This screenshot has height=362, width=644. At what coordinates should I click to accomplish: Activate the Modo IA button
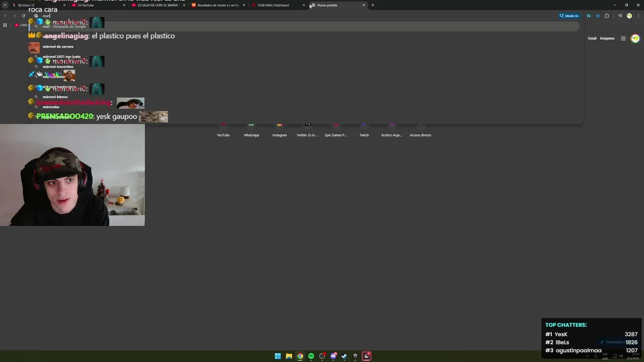click(x=569, y=16)
